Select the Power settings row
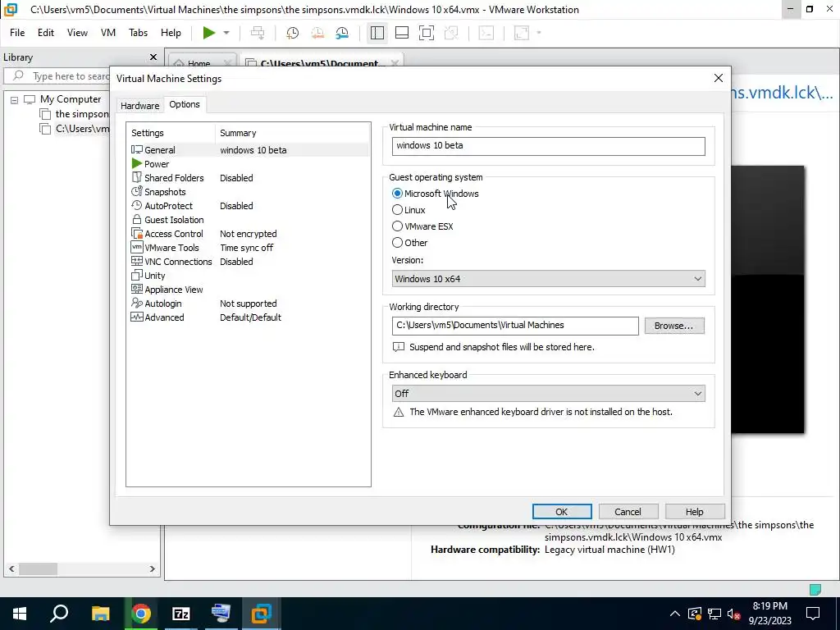 248,164
